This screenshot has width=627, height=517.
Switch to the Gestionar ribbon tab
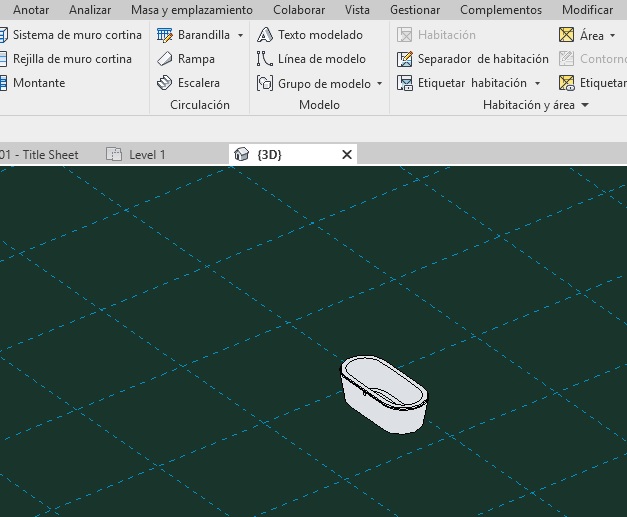[x=414, y=10]
